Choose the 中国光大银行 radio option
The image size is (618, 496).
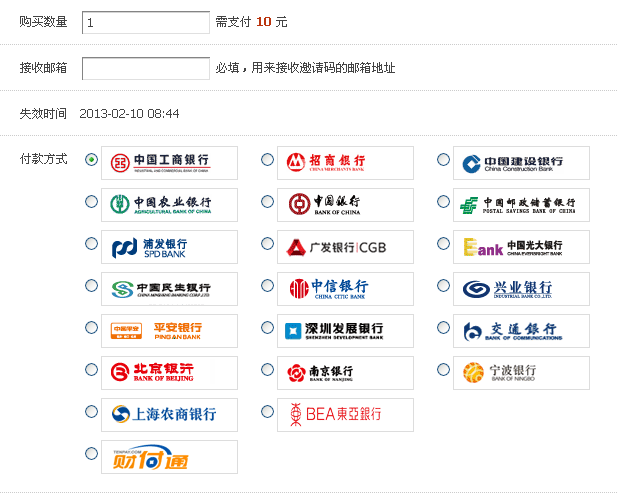[443, 243]
